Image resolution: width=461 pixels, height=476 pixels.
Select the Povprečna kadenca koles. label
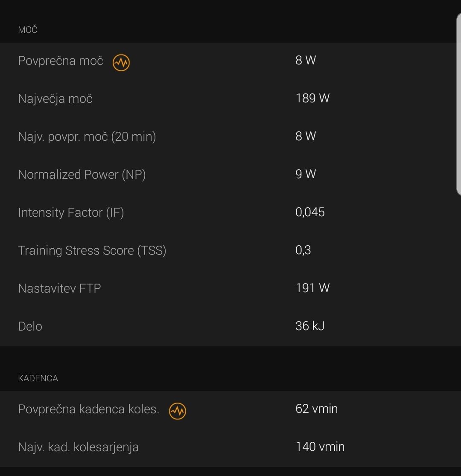(88, 409)
